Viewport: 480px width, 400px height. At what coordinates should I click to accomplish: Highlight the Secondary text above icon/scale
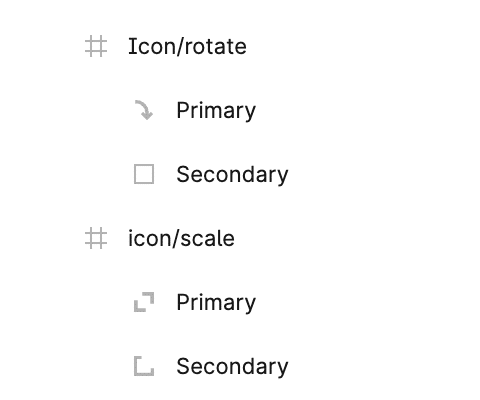pyautogui.click(x=232, y=174)
